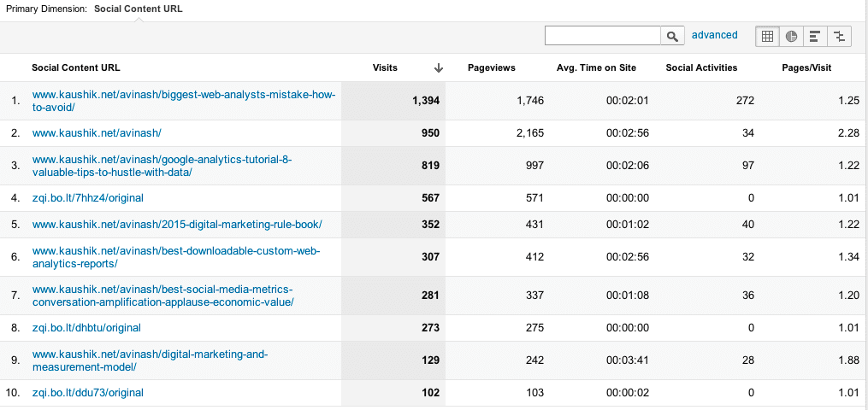Screen dimensions: 868x410
Task: Open zqi.bo.lt/ddu73/original link
Action: click(87, 393)
